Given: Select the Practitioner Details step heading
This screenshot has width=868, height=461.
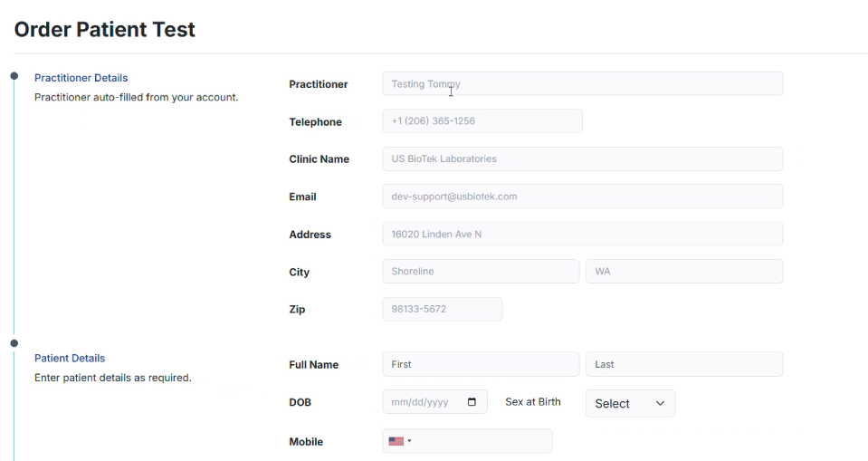Looking at the screenshot, I should 81,78.
